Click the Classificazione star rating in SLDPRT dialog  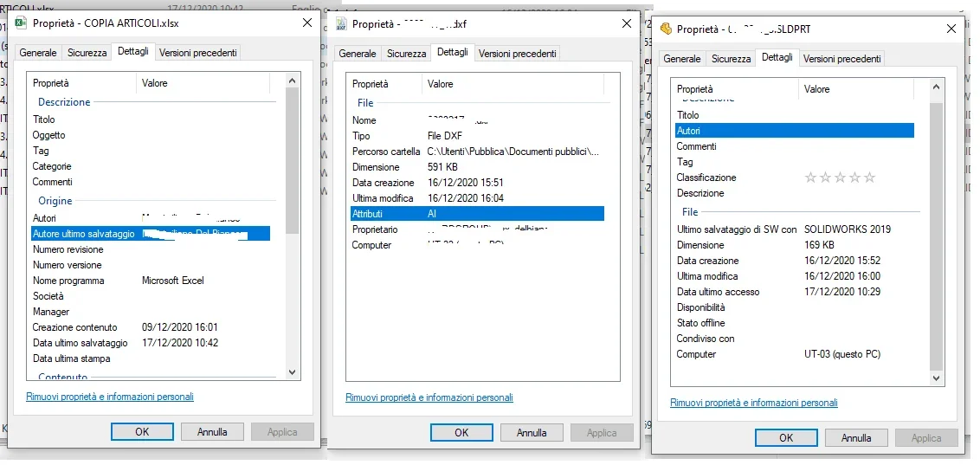click(840, 178)
